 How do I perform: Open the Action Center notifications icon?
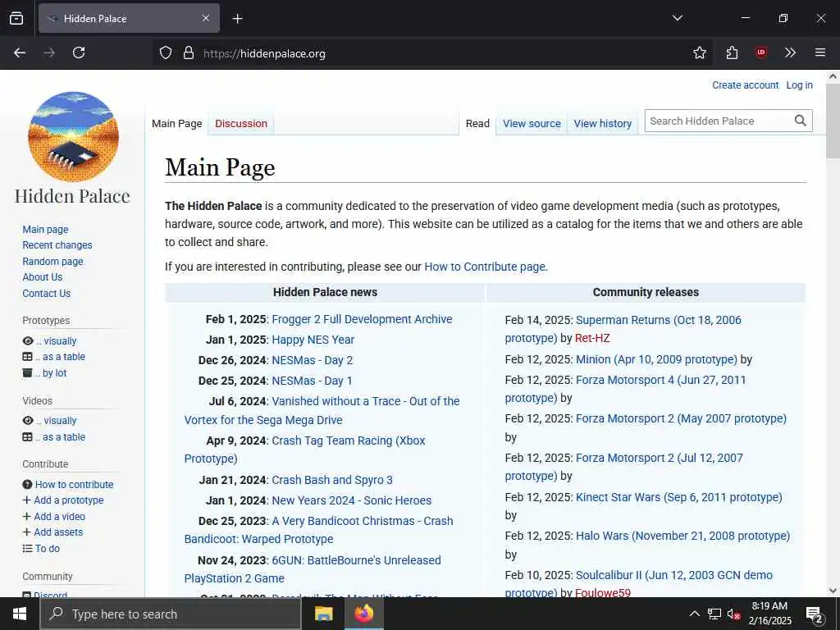(815, 614)
